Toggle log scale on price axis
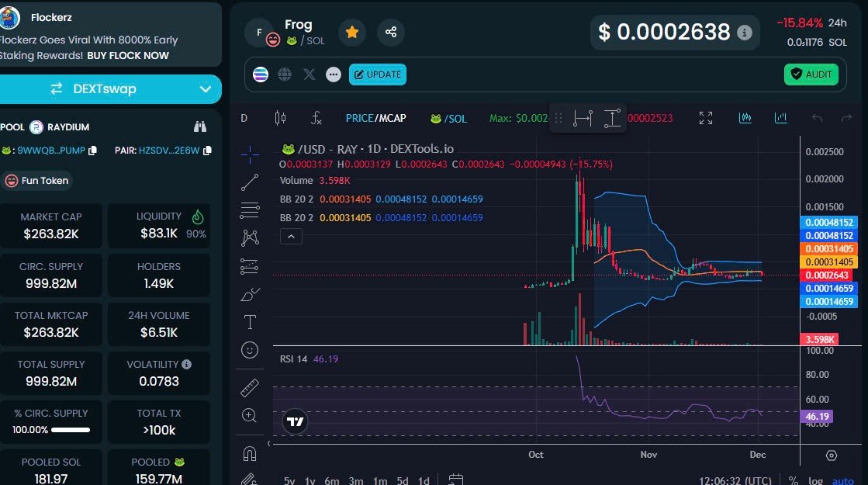 point(815,480)
